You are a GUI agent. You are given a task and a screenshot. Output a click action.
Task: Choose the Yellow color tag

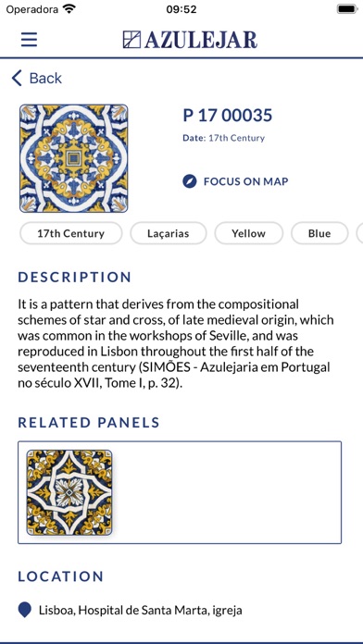point(249,233)
